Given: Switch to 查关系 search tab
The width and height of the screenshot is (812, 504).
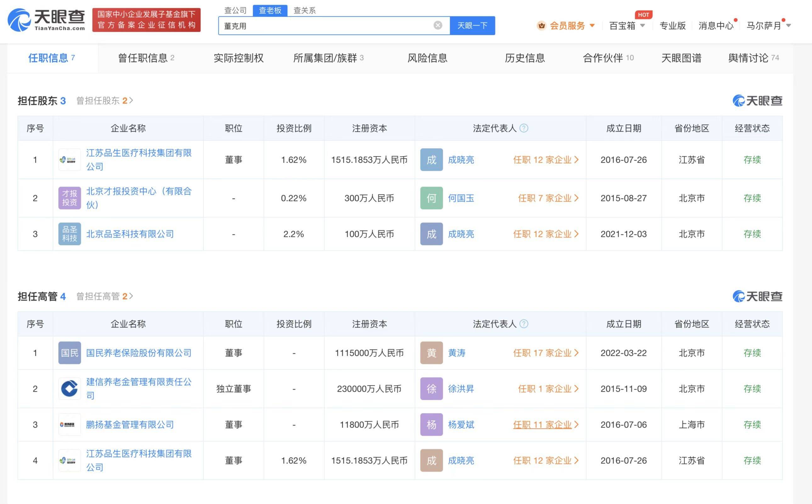Looking at the screenshot, I should click(x=304, y=10).
